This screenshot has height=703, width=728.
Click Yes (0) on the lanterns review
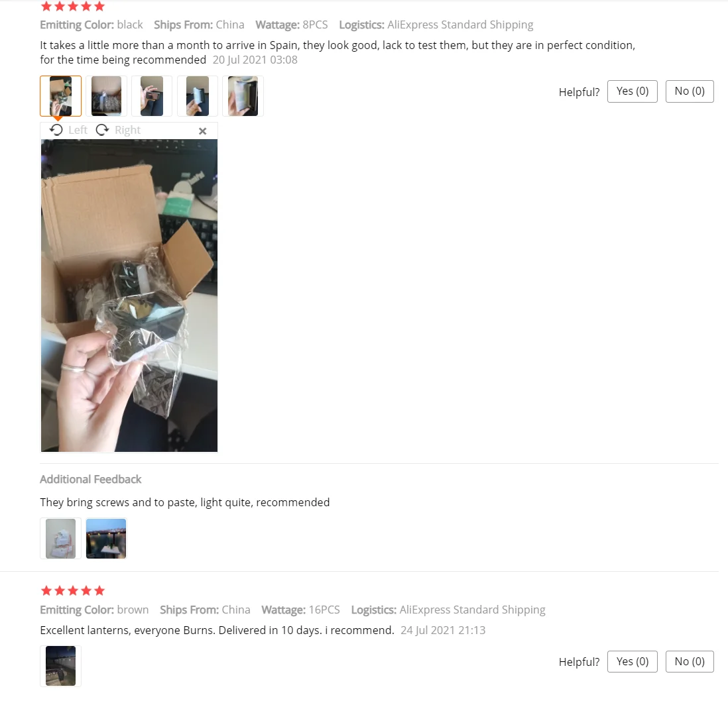633,661
